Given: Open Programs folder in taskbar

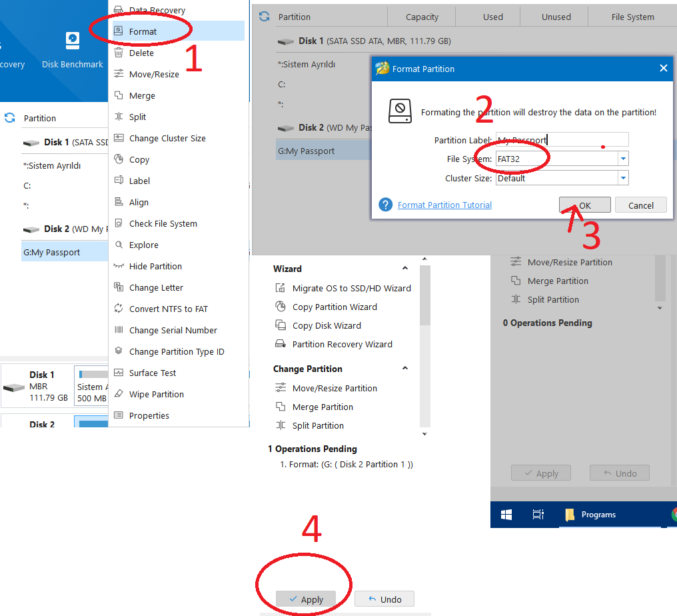Looking at the screenshot, I should (x=590, y=515).
